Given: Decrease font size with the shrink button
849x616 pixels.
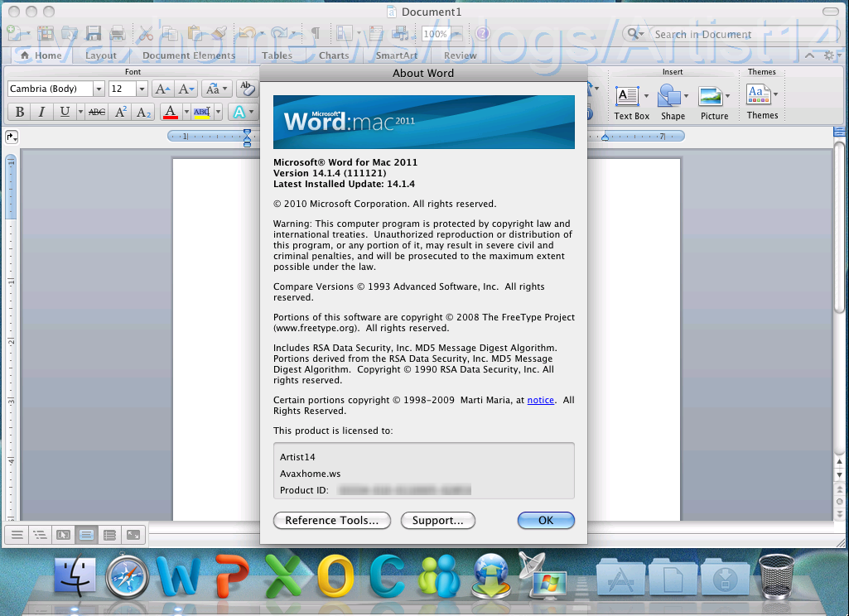Looking at the screenshot, I should tap(186, 89).
